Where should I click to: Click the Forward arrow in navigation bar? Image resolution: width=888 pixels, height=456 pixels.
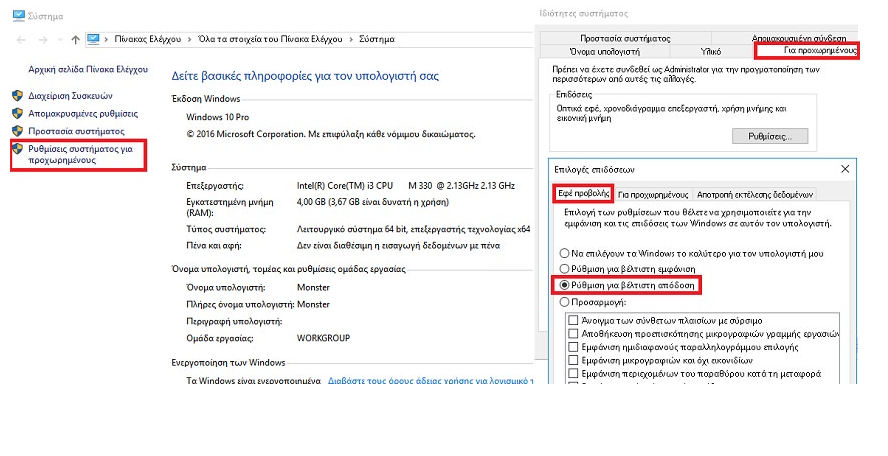point(43,39)
